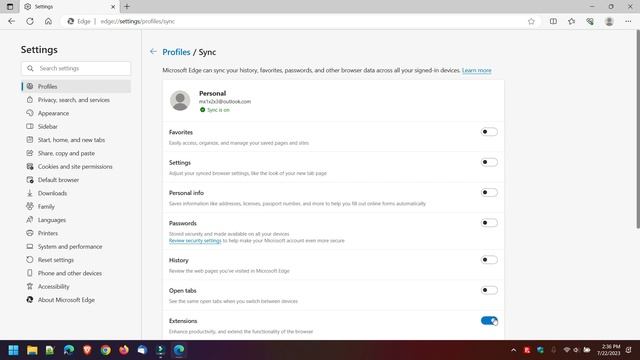Enable Favorites sync toggle
This screenshot has width=640, height=360.
coord(489,132)
